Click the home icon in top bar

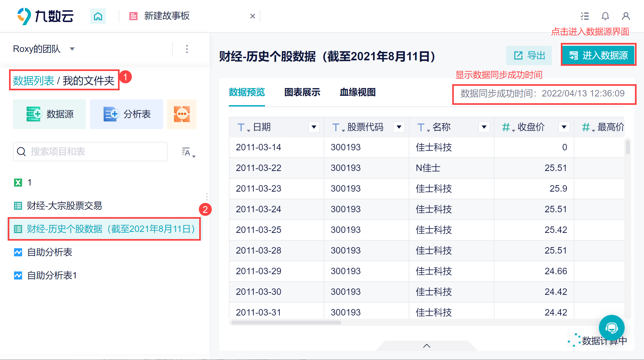pos(98,16)
